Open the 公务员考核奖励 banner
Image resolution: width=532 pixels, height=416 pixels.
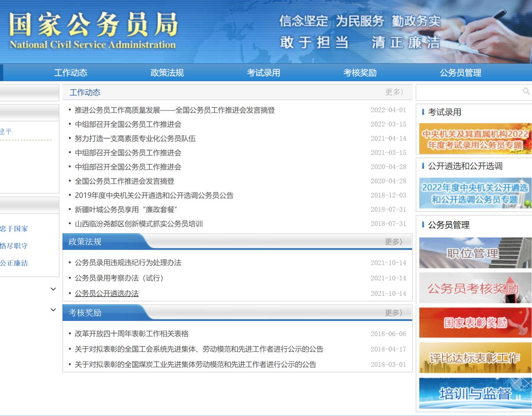click(x=475, y=288)
